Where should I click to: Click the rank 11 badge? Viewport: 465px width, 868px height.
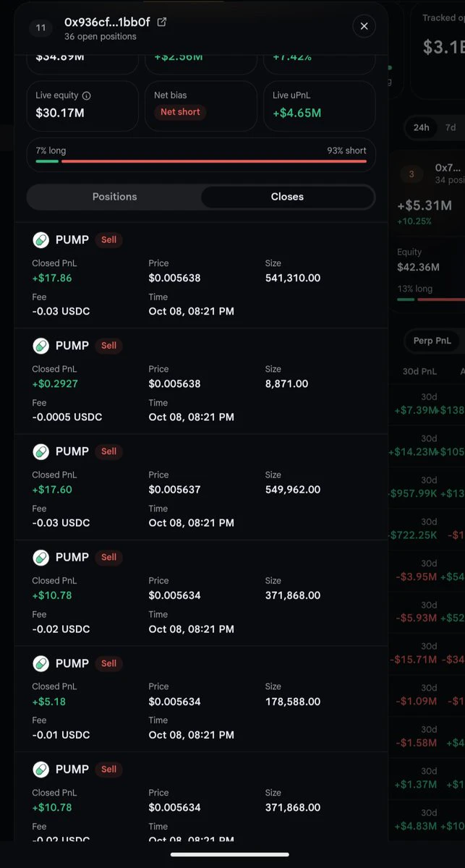40,27
